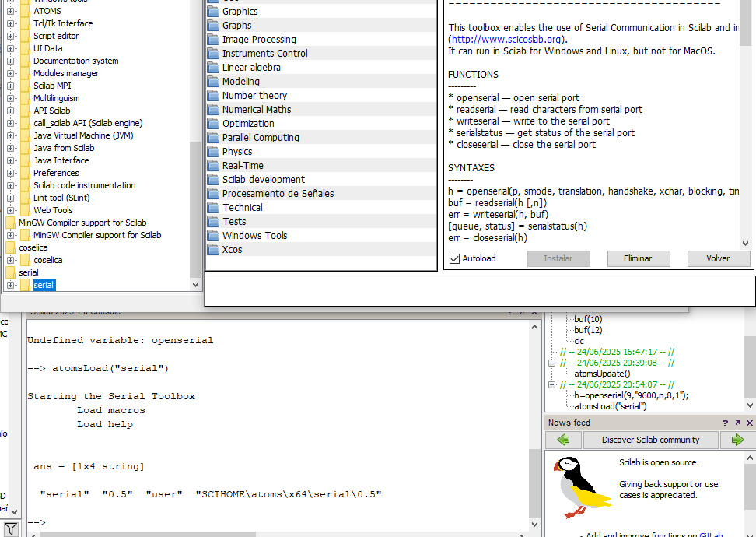Image resolution: width=756 pixels, height=537 pixels.
Task: Open the Scilab development folder icon
Action: (213, 180)
